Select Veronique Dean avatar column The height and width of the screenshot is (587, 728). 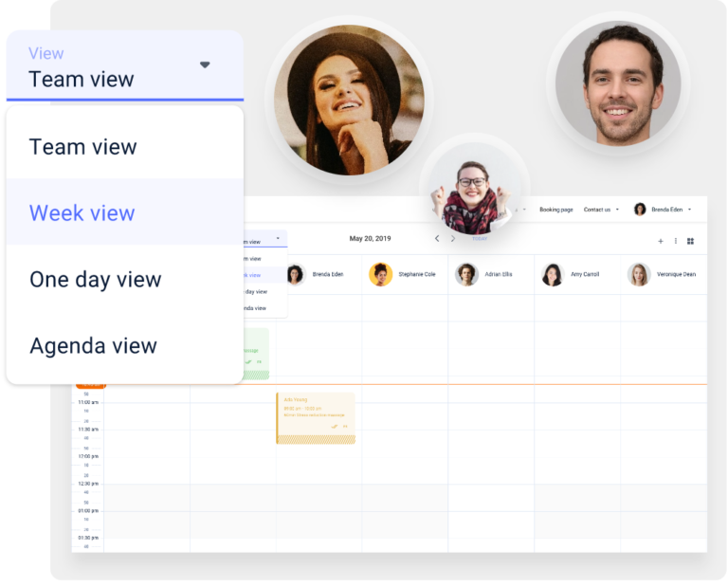click(x=639, y=274)
